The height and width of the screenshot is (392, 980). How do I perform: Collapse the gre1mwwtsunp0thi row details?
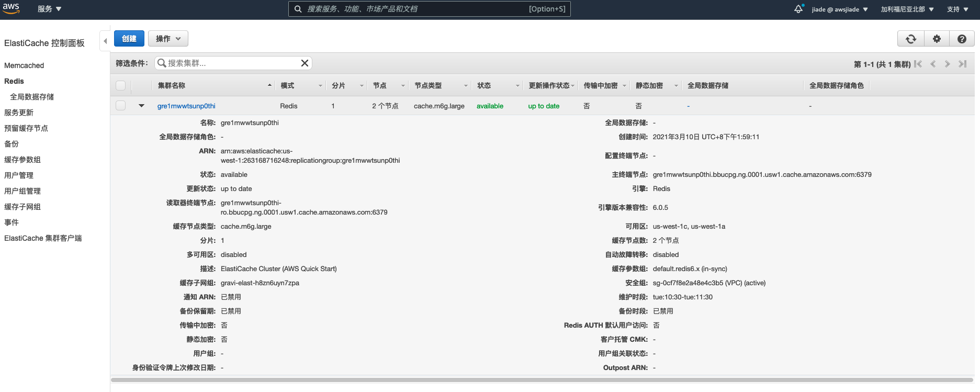coord(141,106)
